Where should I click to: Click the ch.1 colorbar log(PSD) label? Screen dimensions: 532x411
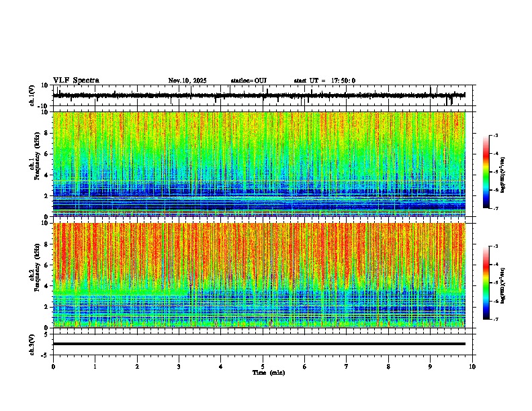[x=502, y=175]
